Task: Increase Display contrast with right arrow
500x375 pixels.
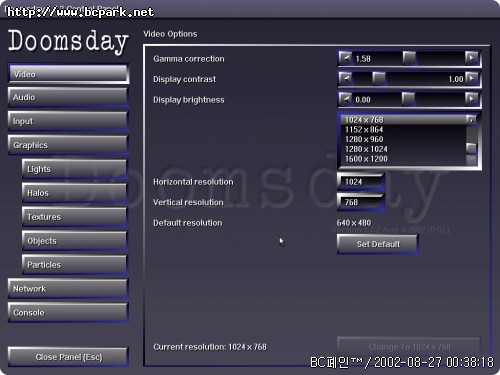Action: coord(471,79)
